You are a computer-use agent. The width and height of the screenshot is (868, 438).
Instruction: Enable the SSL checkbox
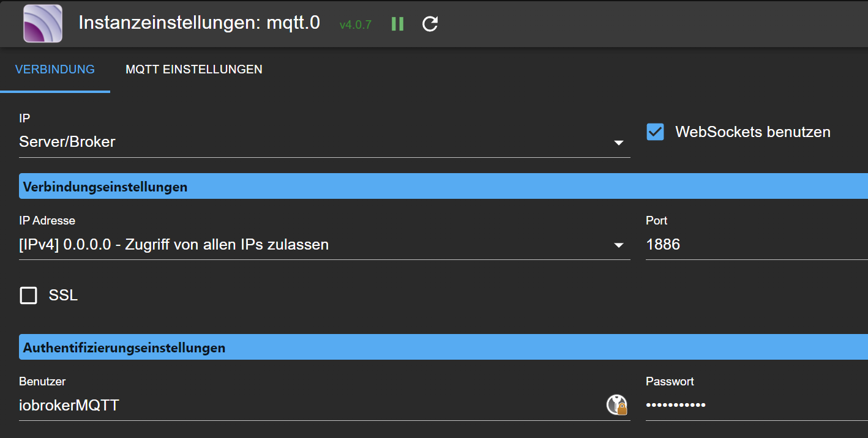[x=29, y=296]
